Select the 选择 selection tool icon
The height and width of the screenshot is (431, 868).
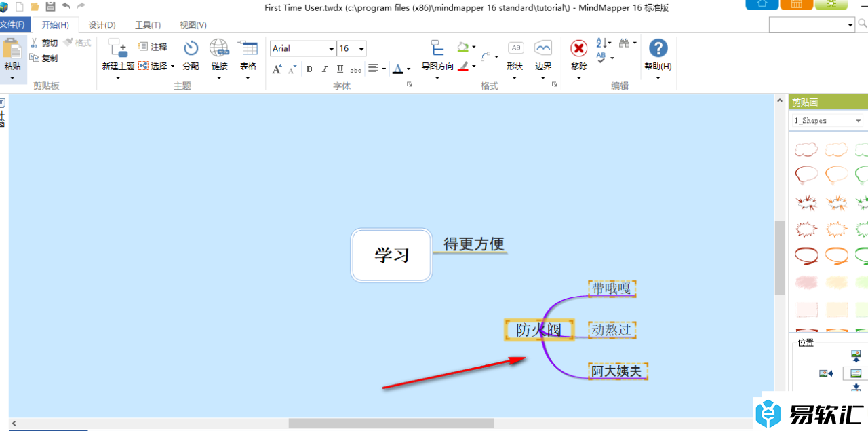[143, 66]
